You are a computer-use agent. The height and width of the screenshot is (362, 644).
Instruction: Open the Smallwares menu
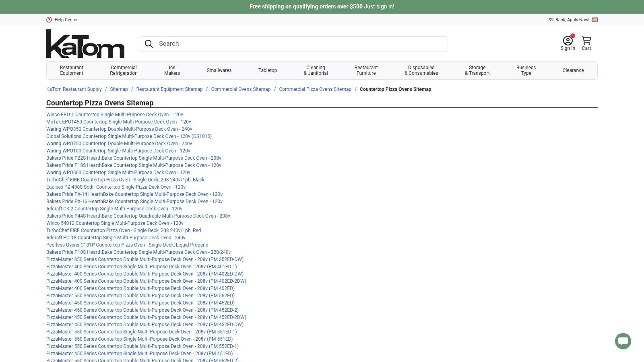point(219,70)
